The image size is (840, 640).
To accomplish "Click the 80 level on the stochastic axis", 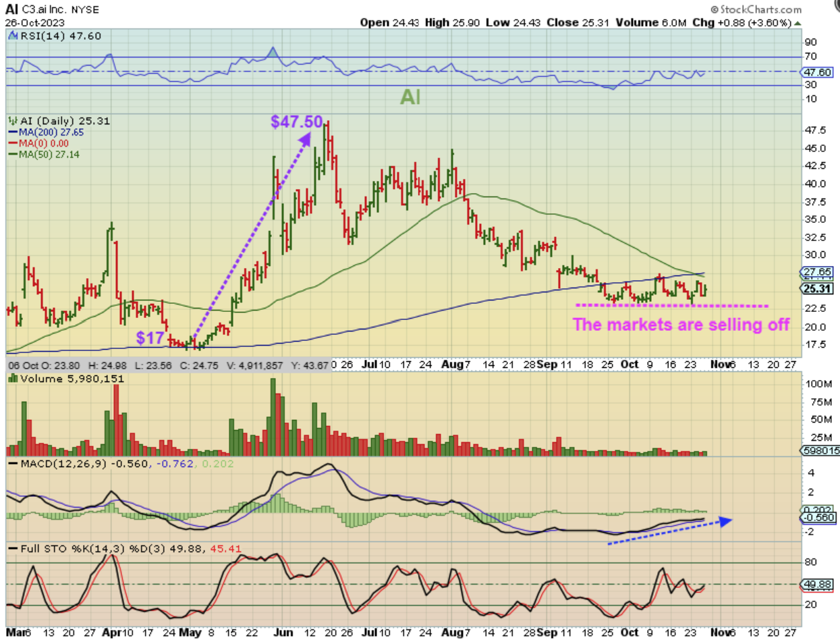I will coord(811,562).
